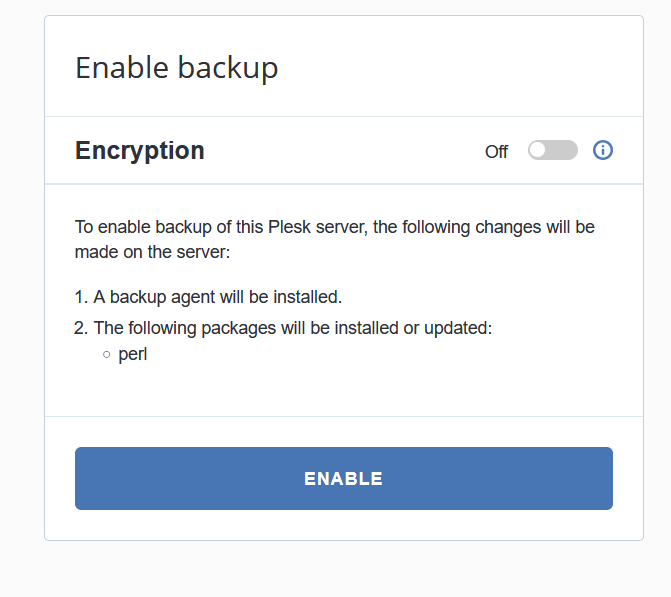Image resolution: width=671 pixels, height=597 pixels.
Task: Click the "To enable backup of this Plesk server" paragraph
Action: tap(334, 227)
